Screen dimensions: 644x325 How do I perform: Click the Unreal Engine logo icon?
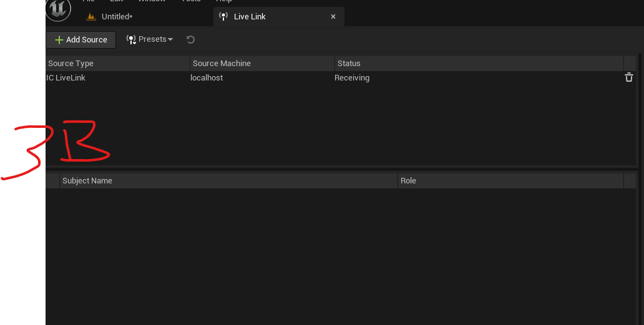(x=58, y=9)
